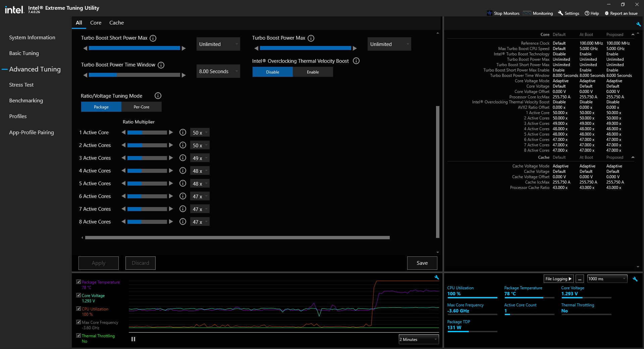Open Stress Test page
The image size is (644, 349).
click(21, 85)
